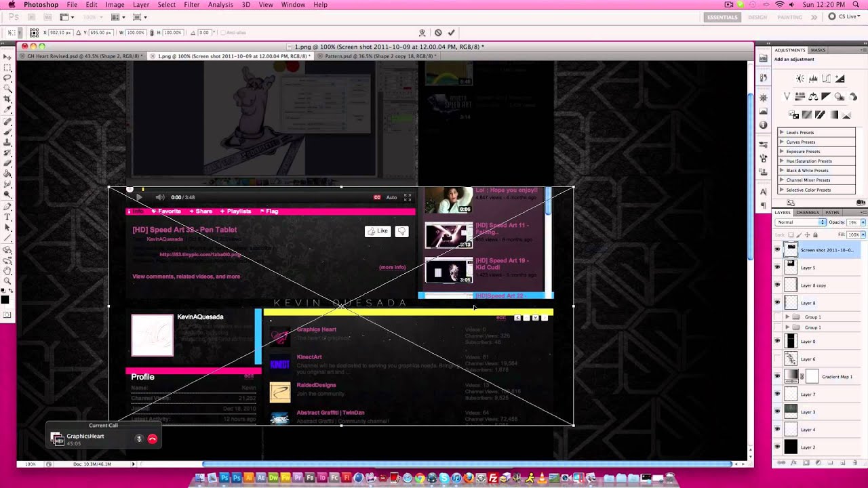Open the Filter menu
Screen dimensions: 868x488
click(x=192, y=5)
